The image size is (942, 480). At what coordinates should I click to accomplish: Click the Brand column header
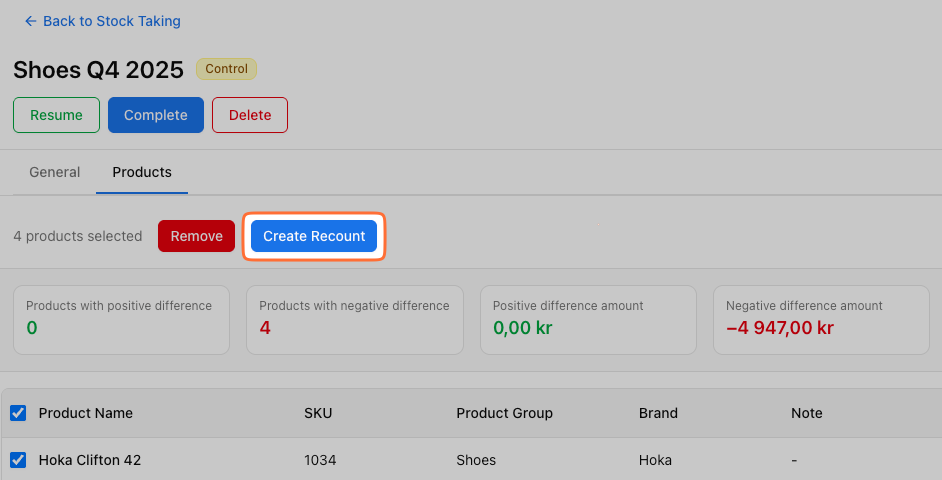658,413
